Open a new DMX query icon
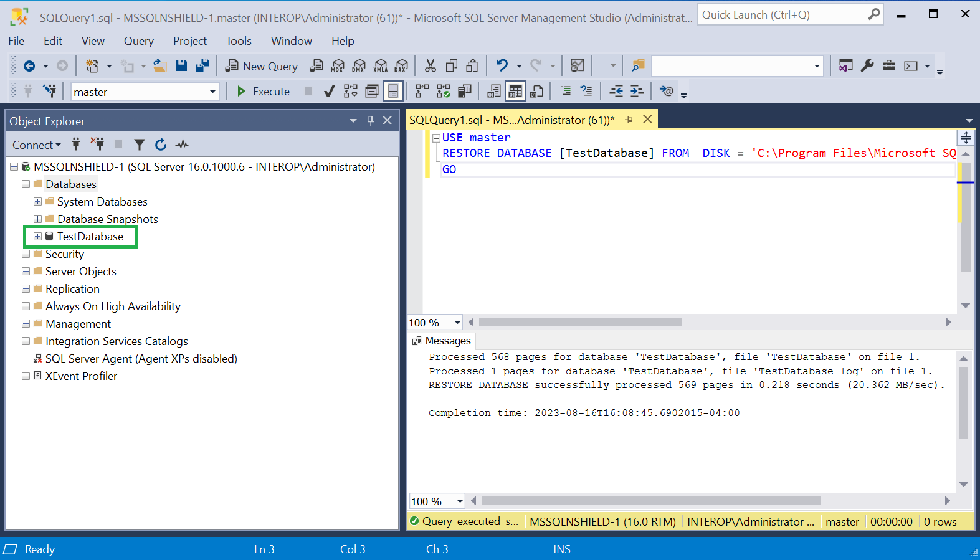Viewport: 980px width, 560px height. [x=359, y=66]
